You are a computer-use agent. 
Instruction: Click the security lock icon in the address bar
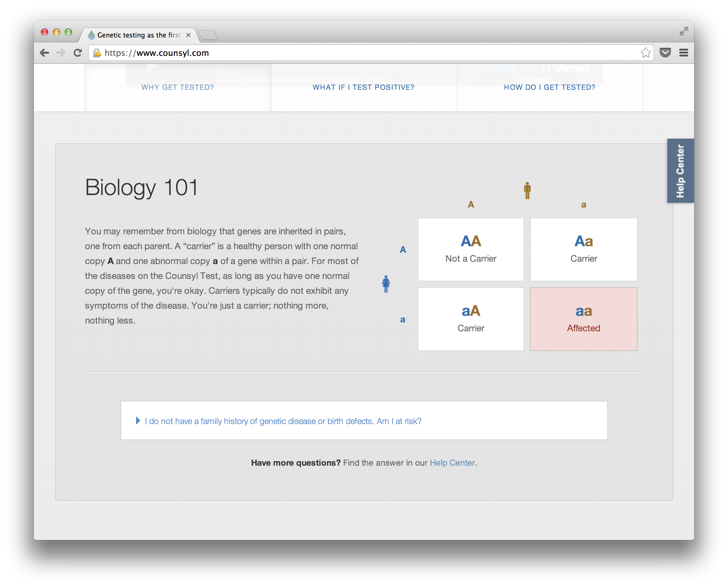[x=97, y=53]
